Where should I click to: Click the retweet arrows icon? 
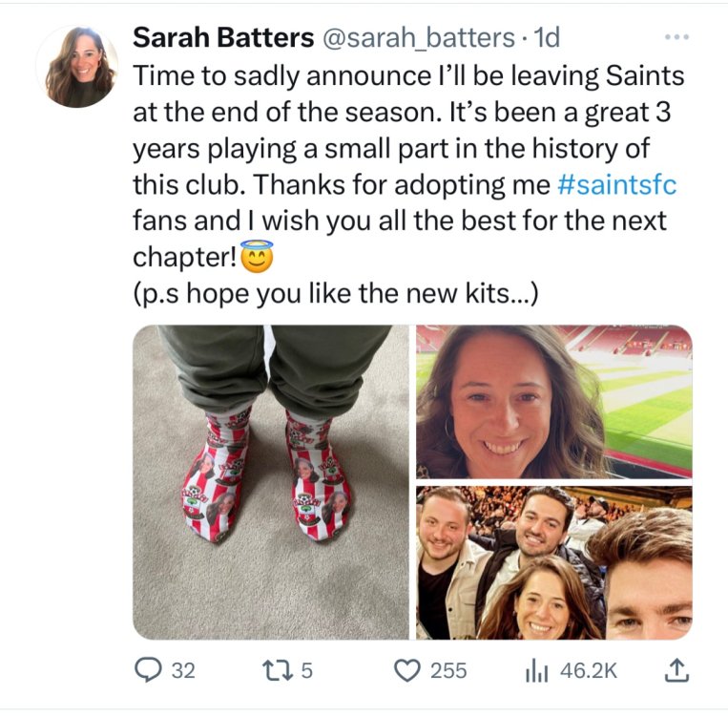click(x=279, y=670)
